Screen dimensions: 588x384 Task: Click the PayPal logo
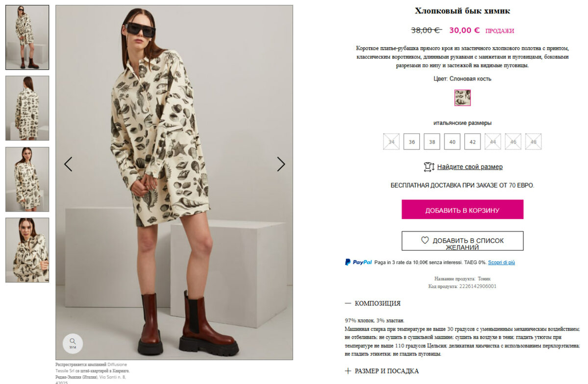click(x=358, y=262)
